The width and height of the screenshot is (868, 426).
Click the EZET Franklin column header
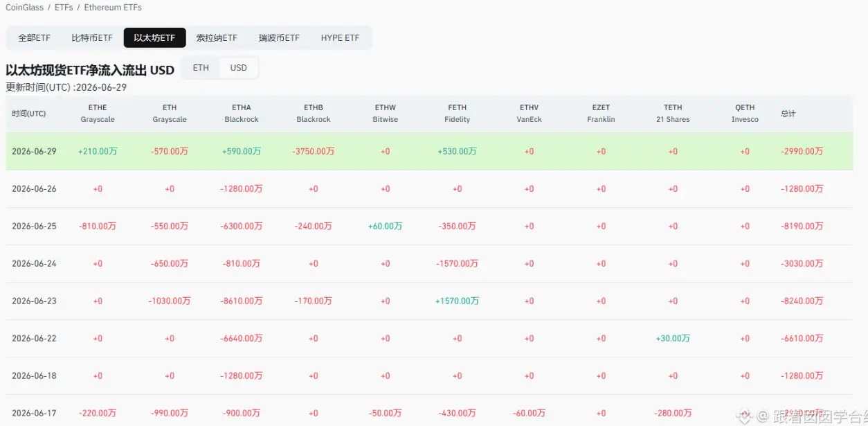[x=601, y=114]
